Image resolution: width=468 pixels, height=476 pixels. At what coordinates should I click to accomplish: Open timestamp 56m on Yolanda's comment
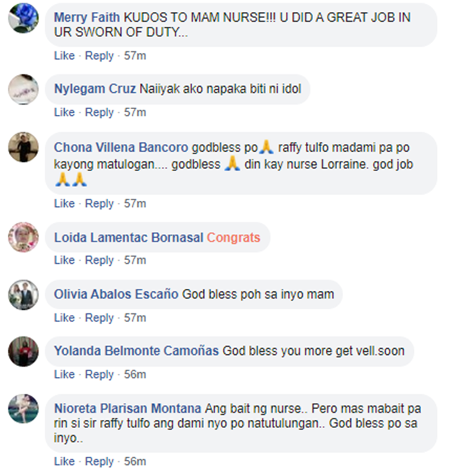pyautogui.click(x=135, y=374)
